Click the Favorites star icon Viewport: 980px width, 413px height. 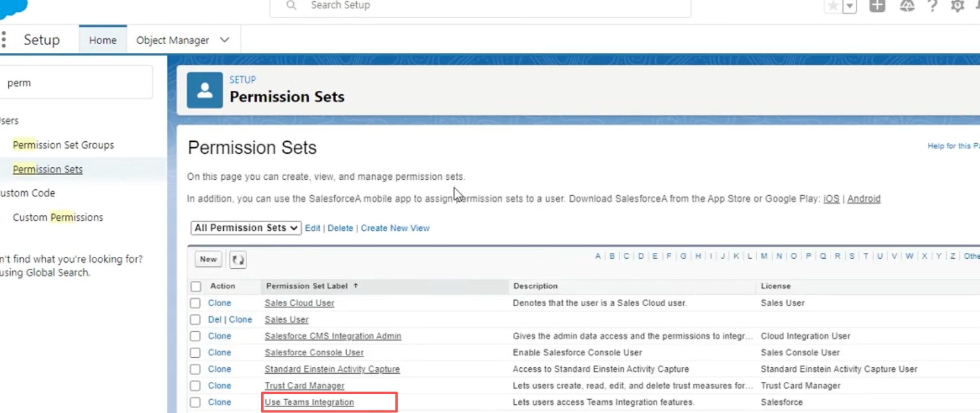point(833,6)
